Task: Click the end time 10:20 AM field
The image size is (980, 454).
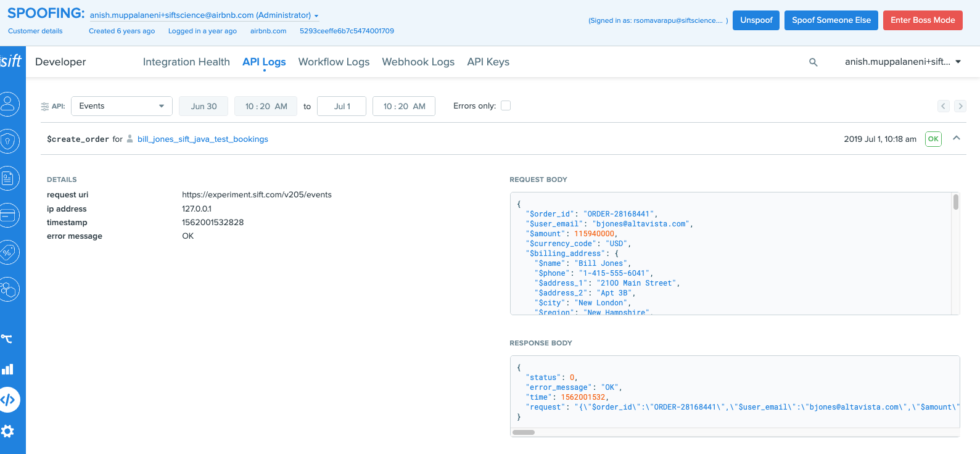Action: 404,106
